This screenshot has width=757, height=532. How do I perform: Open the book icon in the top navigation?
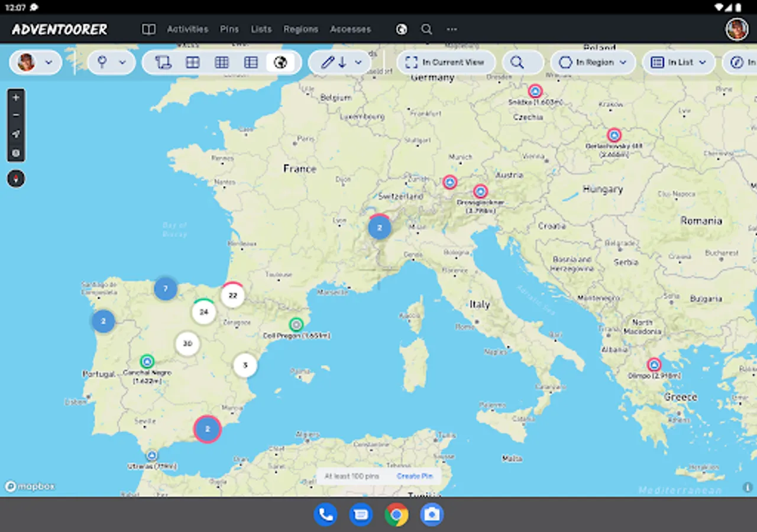click(148, 29)
